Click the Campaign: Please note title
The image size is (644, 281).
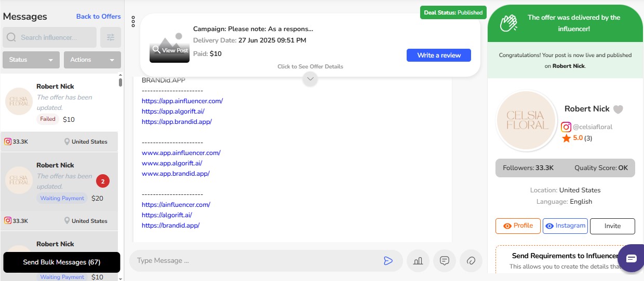coord(253,29)
